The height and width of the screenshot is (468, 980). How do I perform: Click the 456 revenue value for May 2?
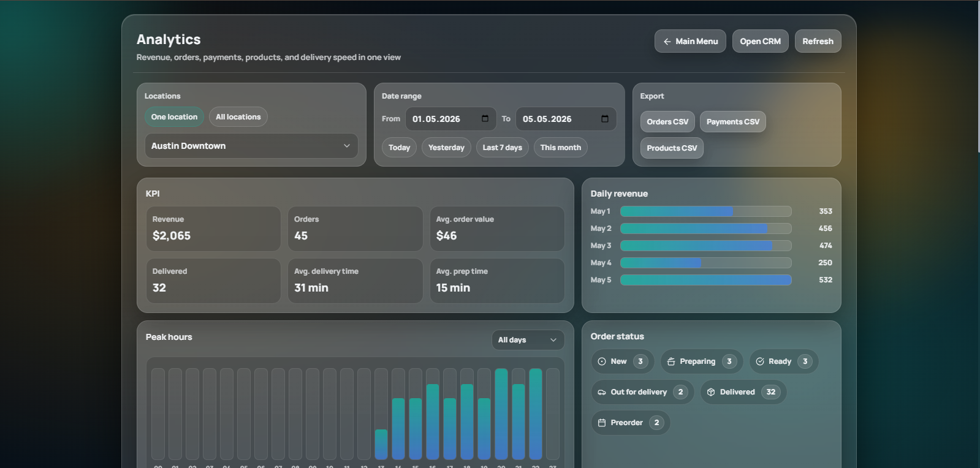click(x=826, y=228)
